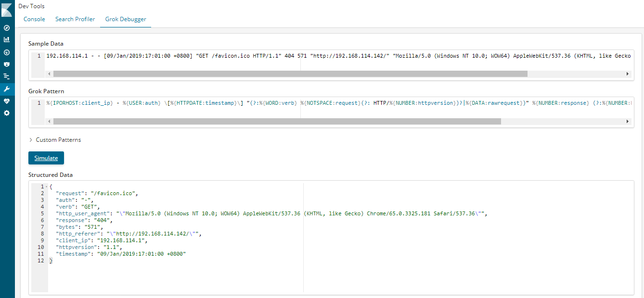Open Dashboard via gauge icon
The height and width of the screenshot is (298, 644).
click(7, 52)
